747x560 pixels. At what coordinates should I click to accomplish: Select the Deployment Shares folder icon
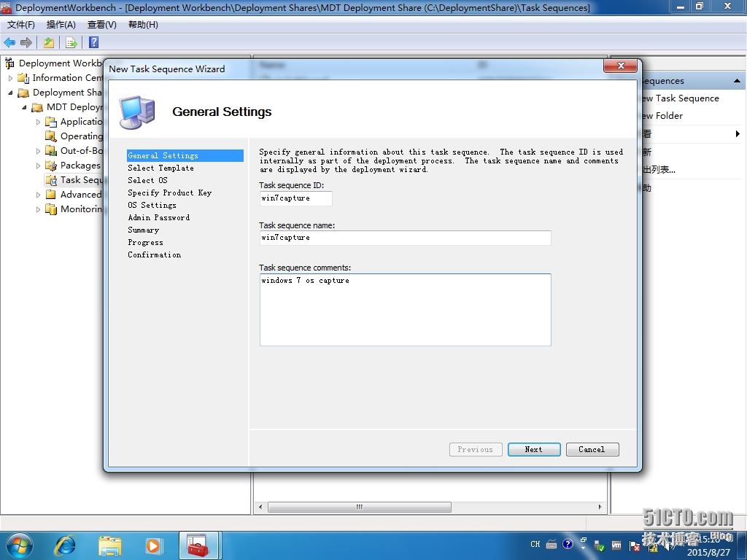click(x=23, y=93)
